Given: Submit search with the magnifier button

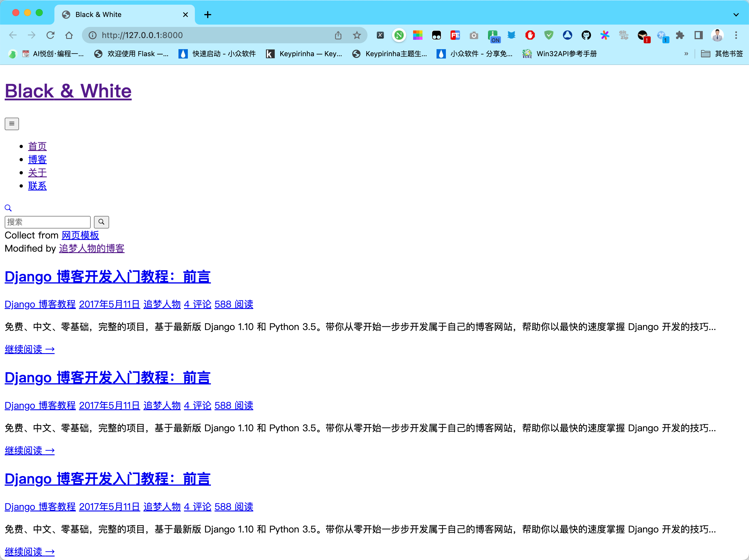Looking at the screenshot, I should (x=101, y=222).
